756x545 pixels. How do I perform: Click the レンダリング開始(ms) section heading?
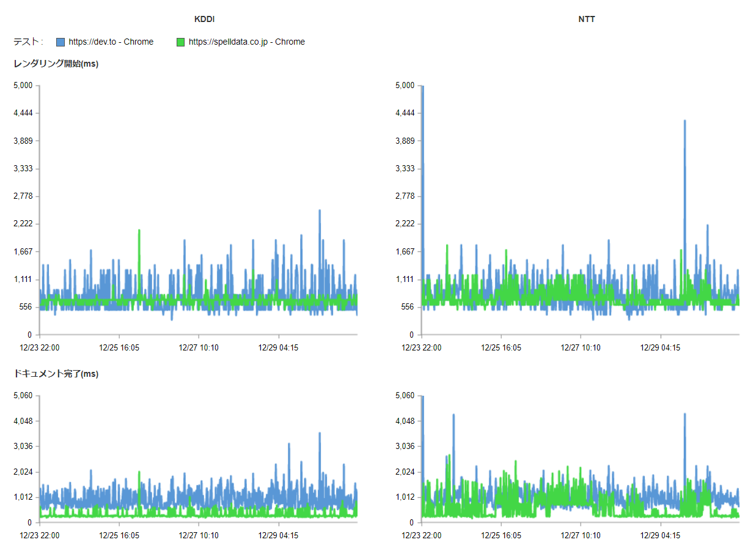coord(56,64)
